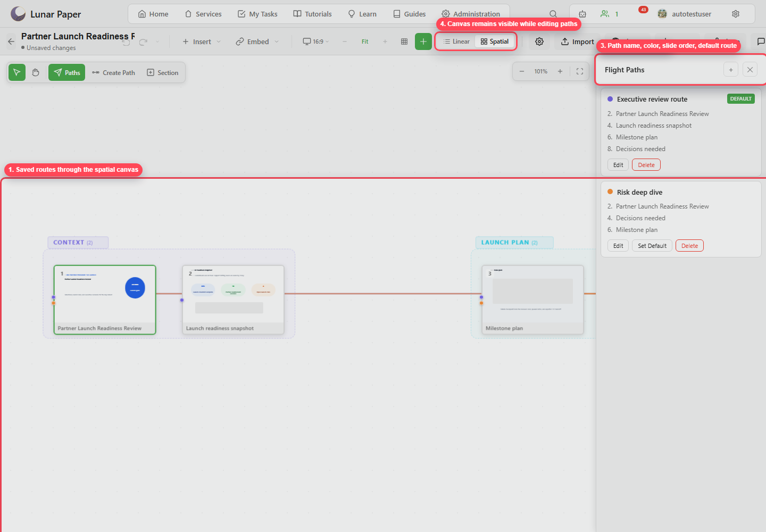The width and height of the screenshot is (766, 532).
Task: Toggle the grid view icon
Action: coord(404,41)
